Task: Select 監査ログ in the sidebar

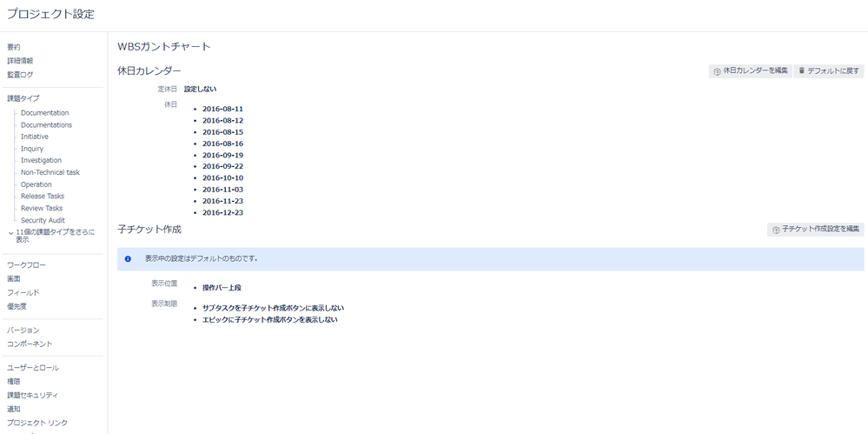Action: point(20,75)
